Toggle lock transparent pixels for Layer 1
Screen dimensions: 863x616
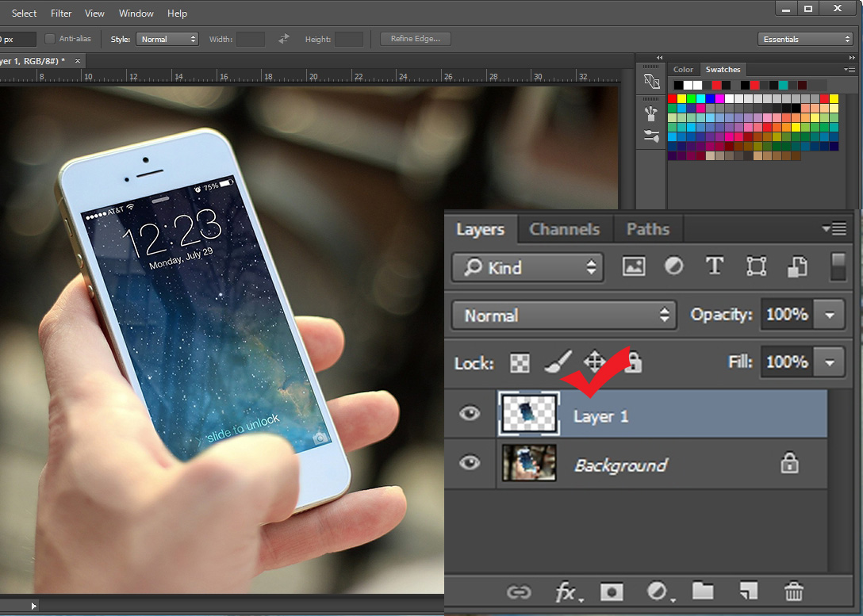click(520, 363)
